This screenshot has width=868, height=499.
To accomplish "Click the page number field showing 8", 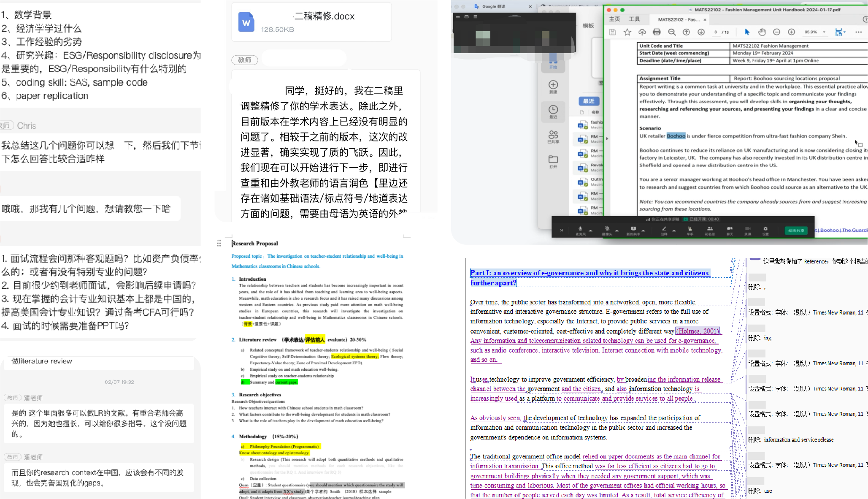I will click(x=716, y=32).
